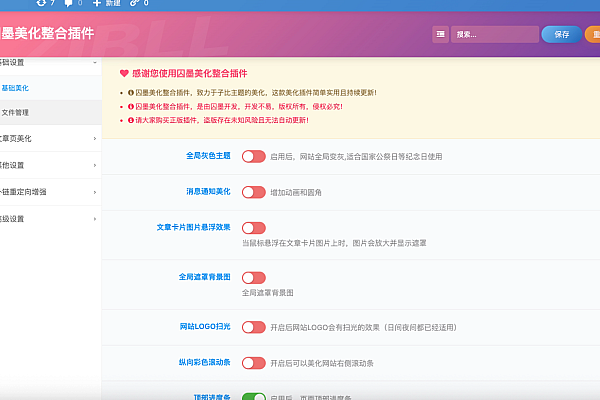600x400 pixels.
Task: Collapse the 基础设置 section arrow
Action: 95,62
